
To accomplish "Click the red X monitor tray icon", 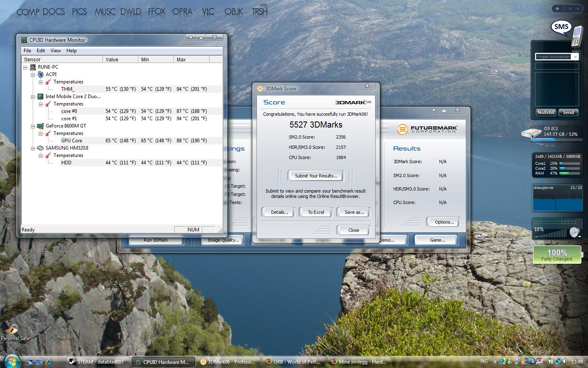I will click(539, 361).
